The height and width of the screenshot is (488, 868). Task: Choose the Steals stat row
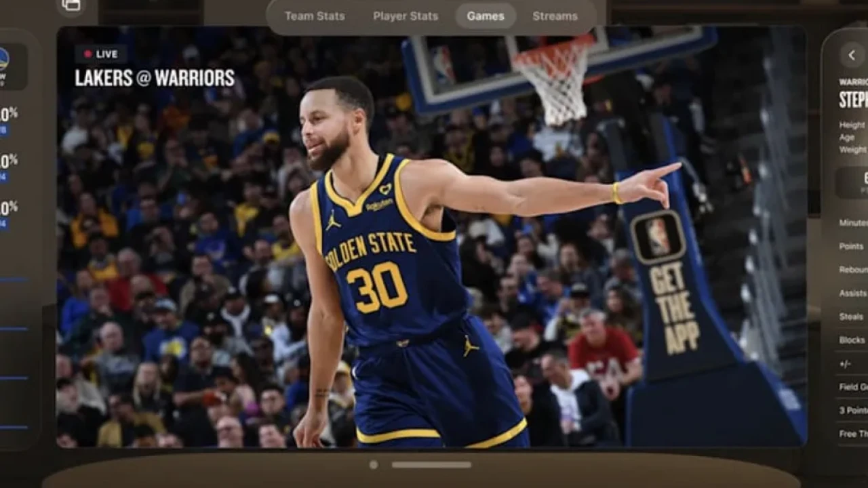tap(852, 317)
